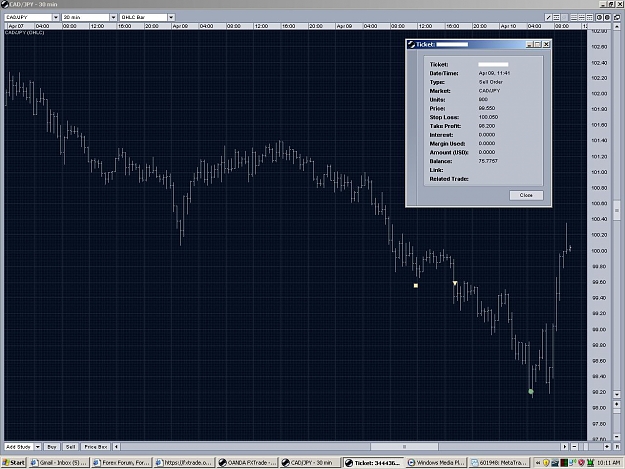Click the vertical zoom minus button
Viewport: 625px width, 469px height.
(617, 436)
